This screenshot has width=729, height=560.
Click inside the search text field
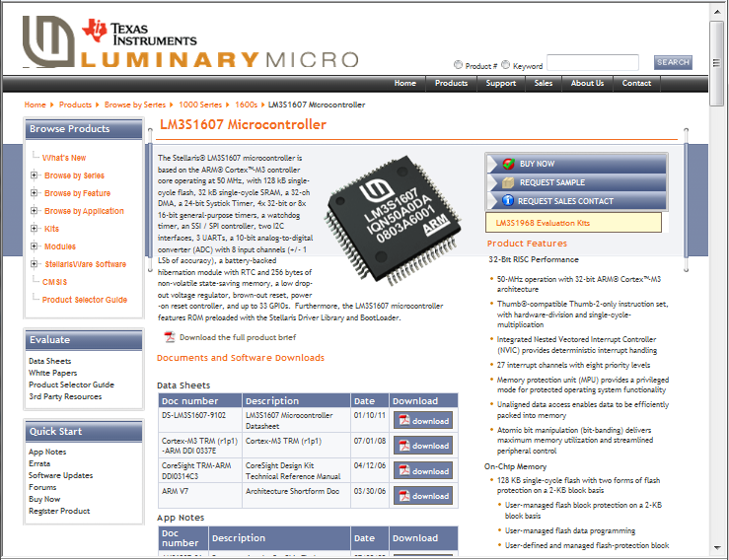[593, 62]
